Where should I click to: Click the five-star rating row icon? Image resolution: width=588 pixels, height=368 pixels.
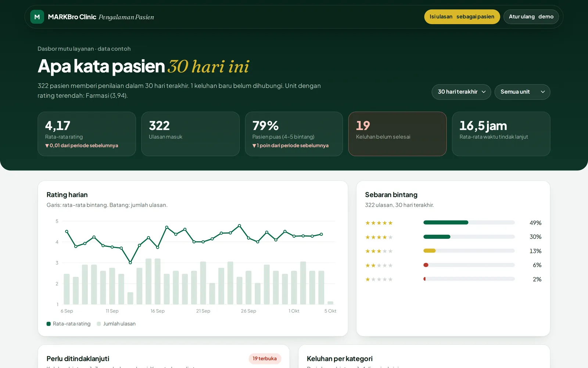[379, 223]
